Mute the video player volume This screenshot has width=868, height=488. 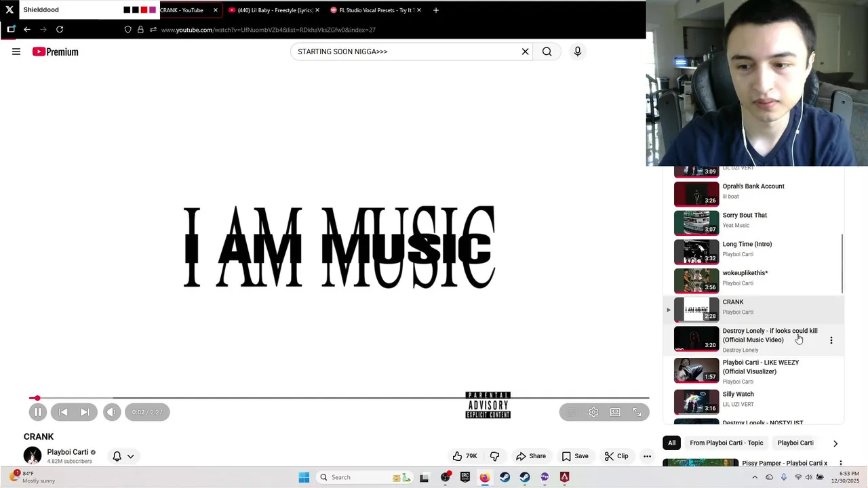112,412
